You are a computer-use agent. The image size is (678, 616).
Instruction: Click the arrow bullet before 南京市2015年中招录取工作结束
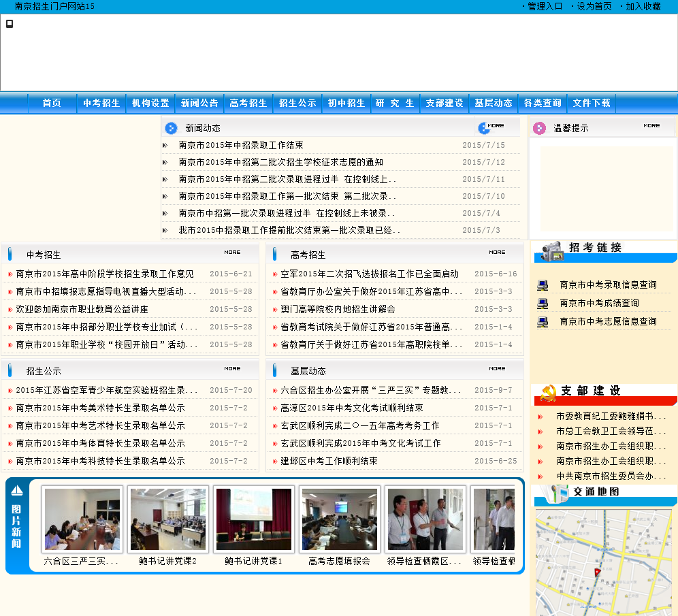[165, 146]
